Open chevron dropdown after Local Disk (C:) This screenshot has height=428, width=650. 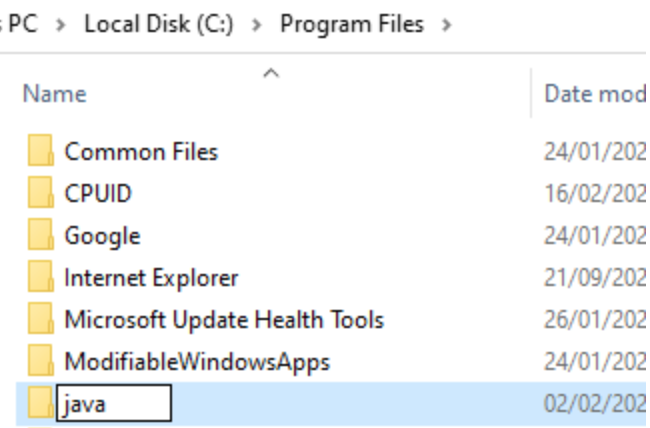coord(257,25)
